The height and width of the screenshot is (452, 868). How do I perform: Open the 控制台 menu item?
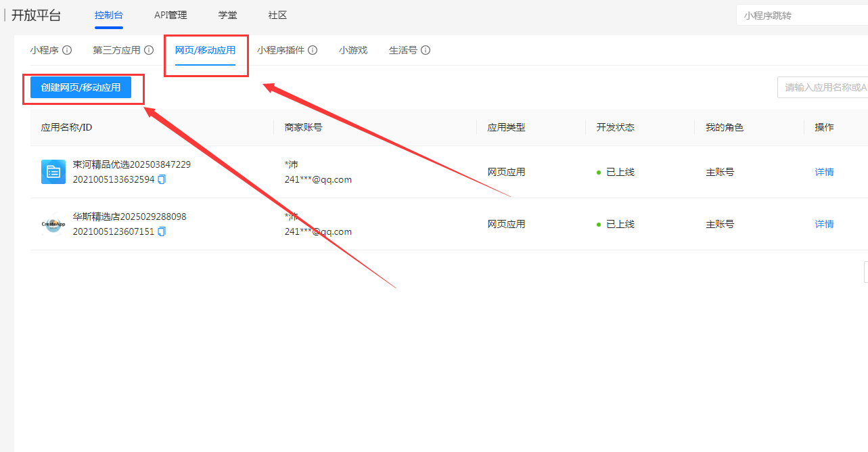(x=109, y=15)
